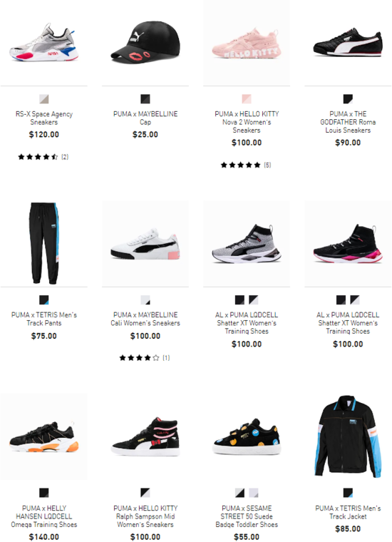Select pink swatch under HELLO KITTY Nova 2
Image resolution: width=392 pixels, height=542 pixels.
(247, 99)
